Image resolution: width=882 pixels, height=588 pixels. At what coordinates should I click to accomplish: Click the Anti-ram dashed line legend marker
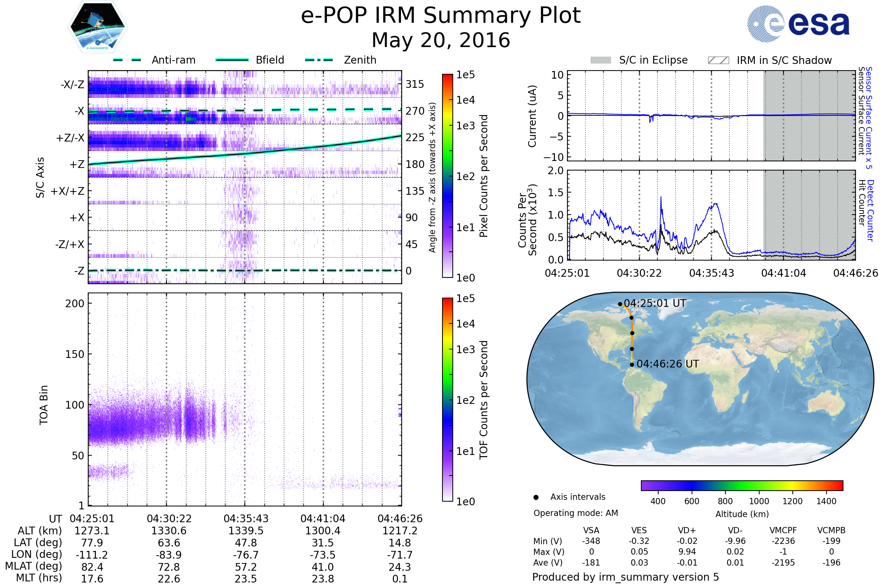(127, 60)
